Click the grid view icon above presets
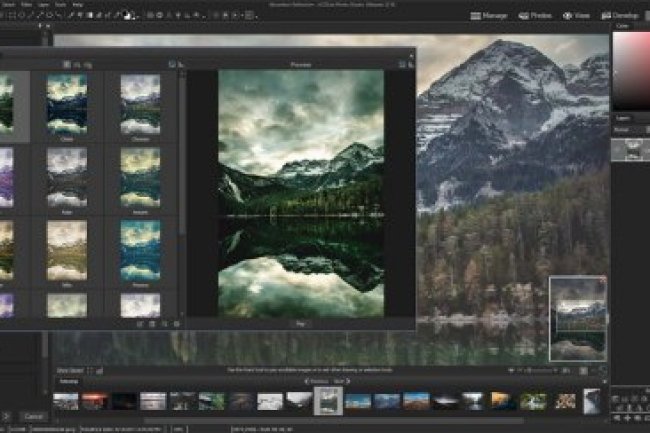Screen dimensions: 650x433 (x=67, y=64)
